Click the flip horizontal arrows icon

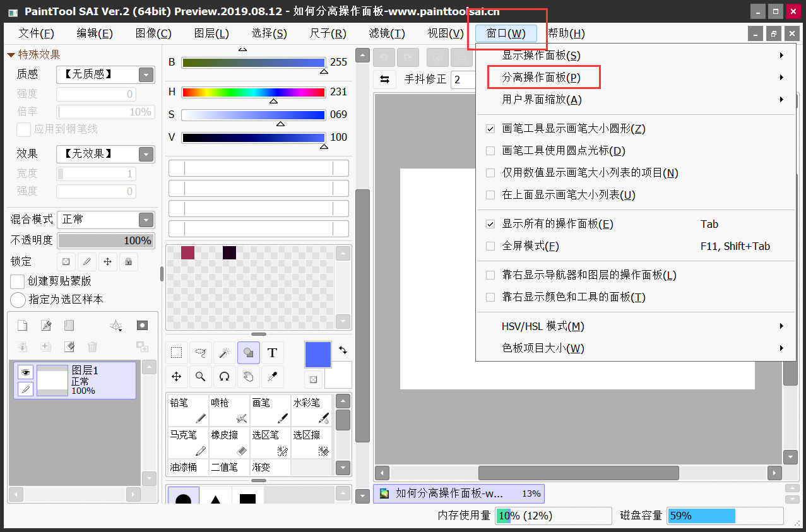(x=384, y=80)
